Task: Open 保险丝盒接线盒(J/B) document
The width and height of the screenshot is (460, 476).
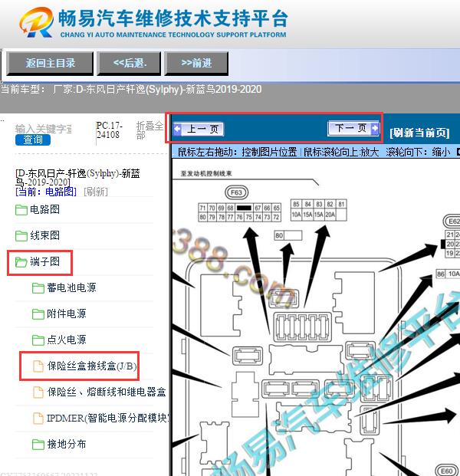Action: pos(92,366)
